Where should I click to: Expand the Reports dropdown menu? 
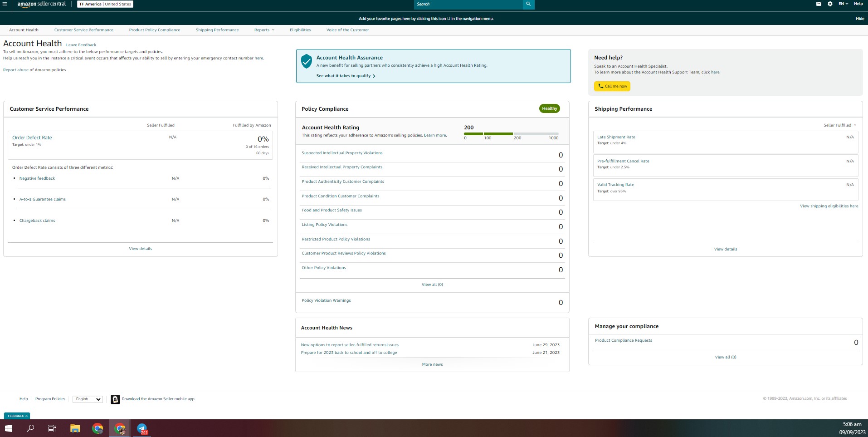click(x=264, y=30)
